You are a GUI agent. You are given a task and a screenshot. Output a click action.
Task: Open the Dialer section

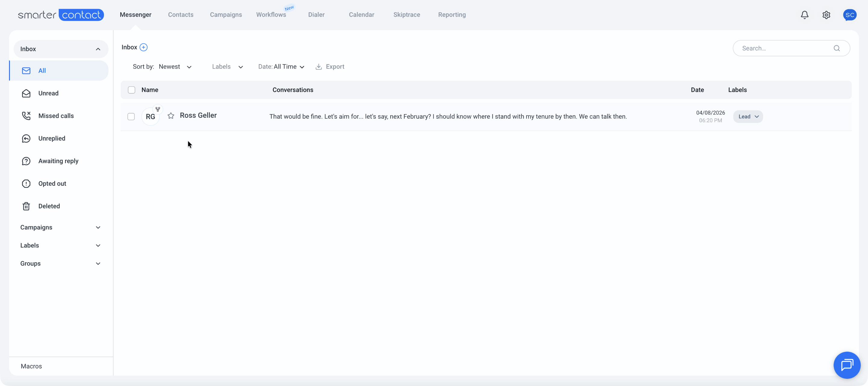[316, 15]
